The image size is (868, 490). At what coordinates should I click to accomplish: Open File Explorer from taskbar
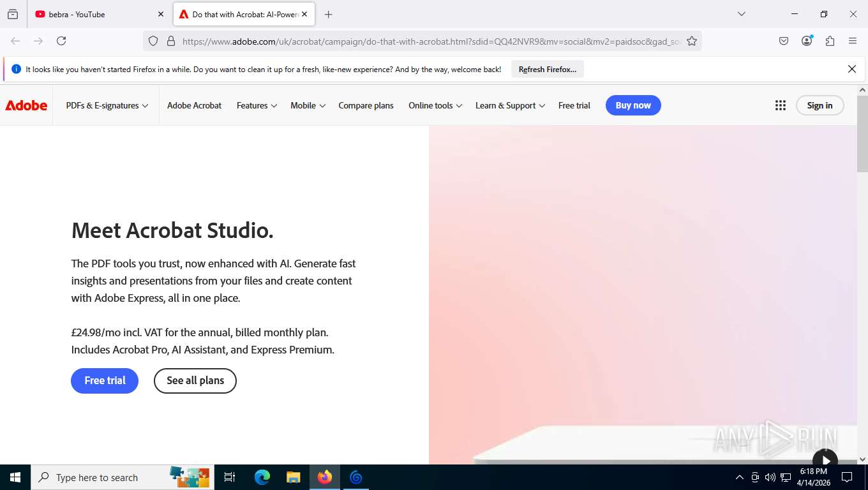pyautogui.click(x=293, y=477)
